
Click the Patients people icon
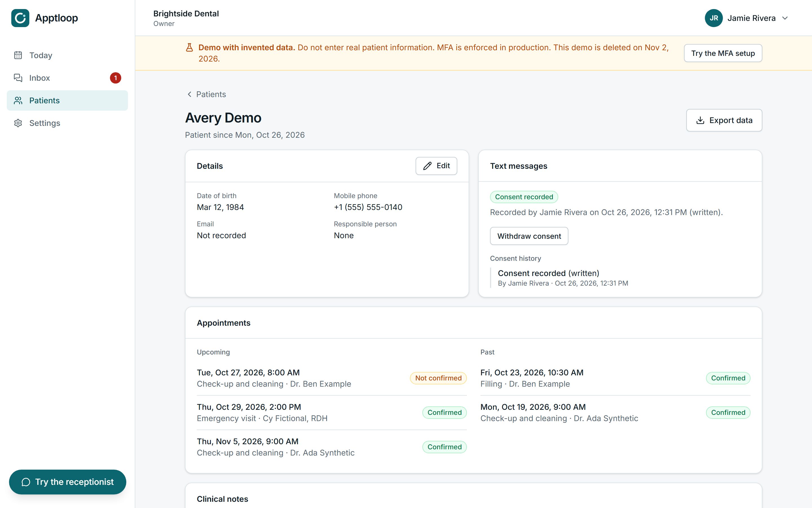click(x=18, y=100)
